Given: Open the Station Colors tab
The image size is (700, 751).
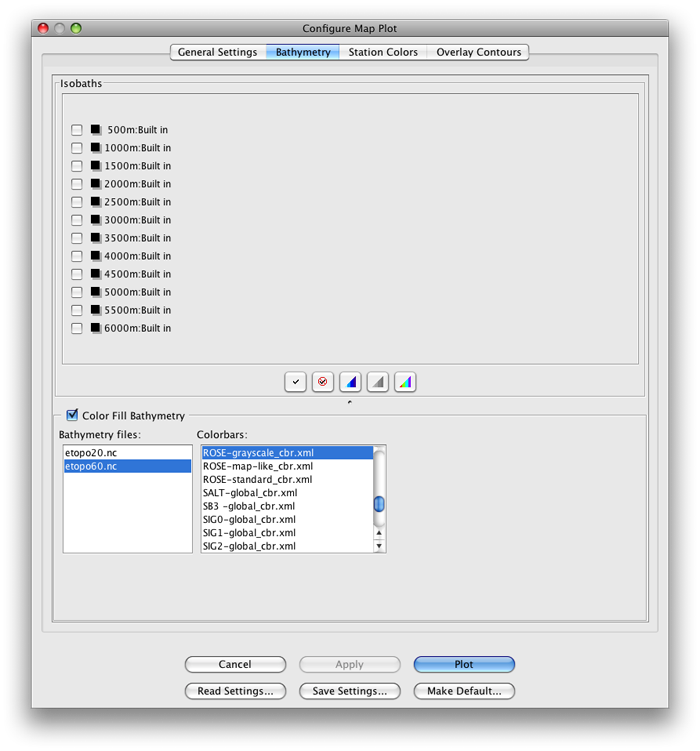Looking at the screenshot, I should [383, 52].
